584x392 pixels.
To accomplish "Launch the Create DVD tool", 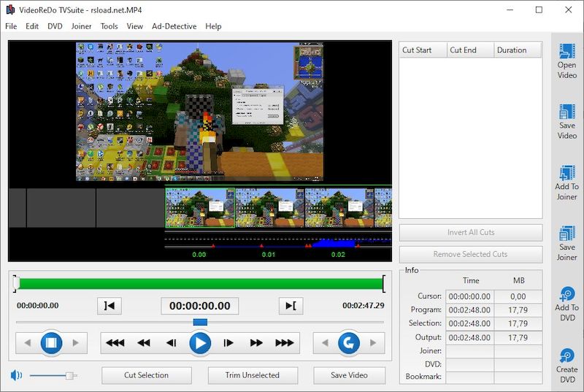I will point(567,366).
